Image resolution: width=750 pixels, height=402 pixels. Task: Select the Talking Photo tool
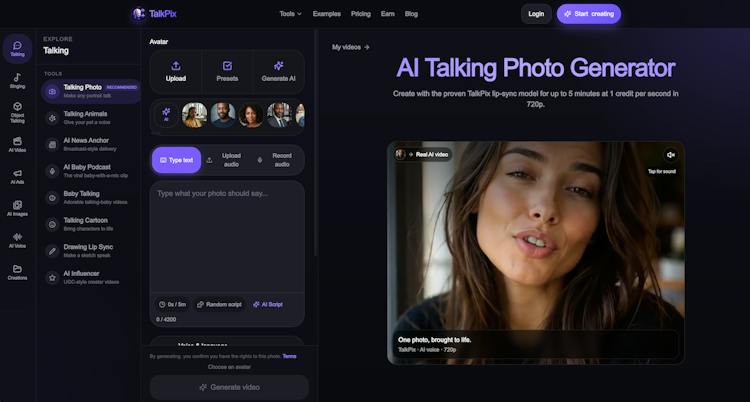tap(91, 91)
